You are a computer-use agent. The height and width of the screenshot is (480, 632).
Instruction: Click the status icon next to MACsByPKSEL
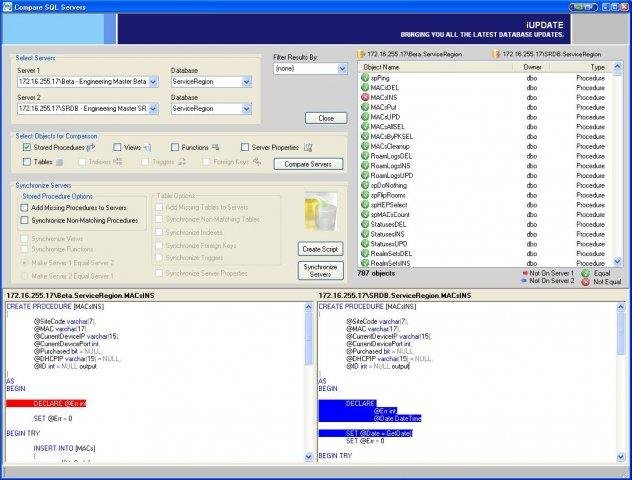tap(365, 136)
